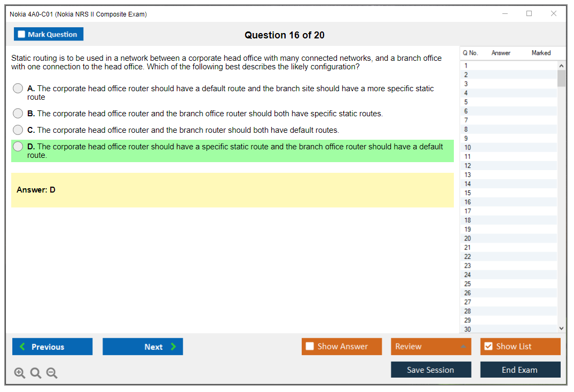Advance to the Next question
The width and height of the screenshot is (574, 392).
pyautogui.click(x=143, y=347)
